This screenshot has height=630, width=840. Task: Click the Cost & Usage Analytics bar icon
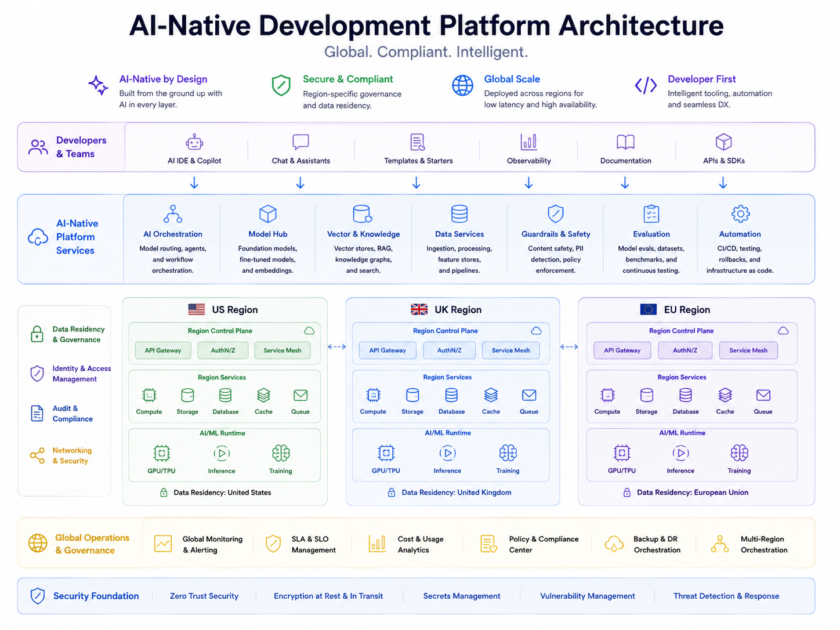coord(377,544)
